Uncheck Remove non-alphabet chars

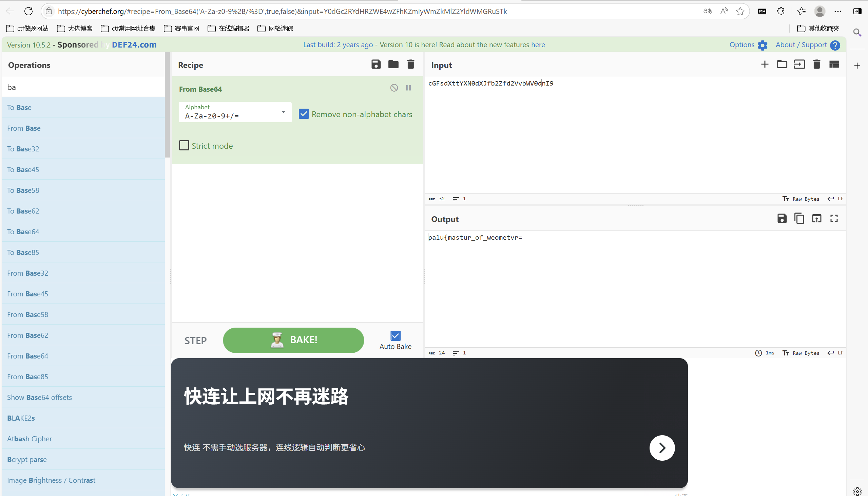tap(304, 114)
